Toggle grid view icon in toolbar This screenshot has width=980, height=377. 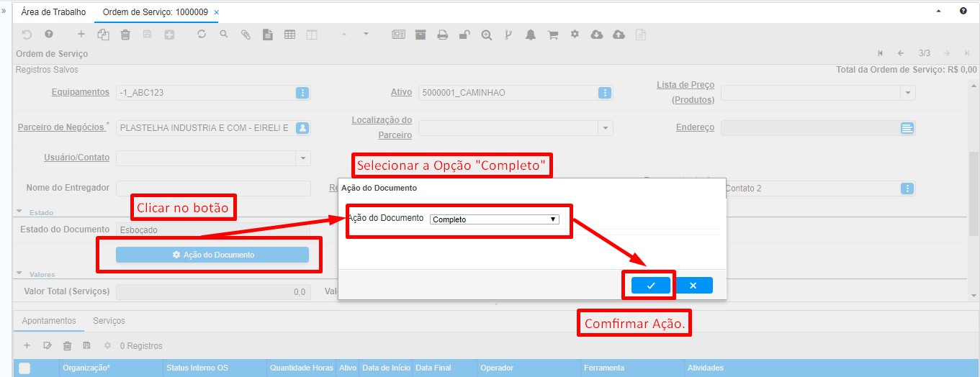coord(289,35)
